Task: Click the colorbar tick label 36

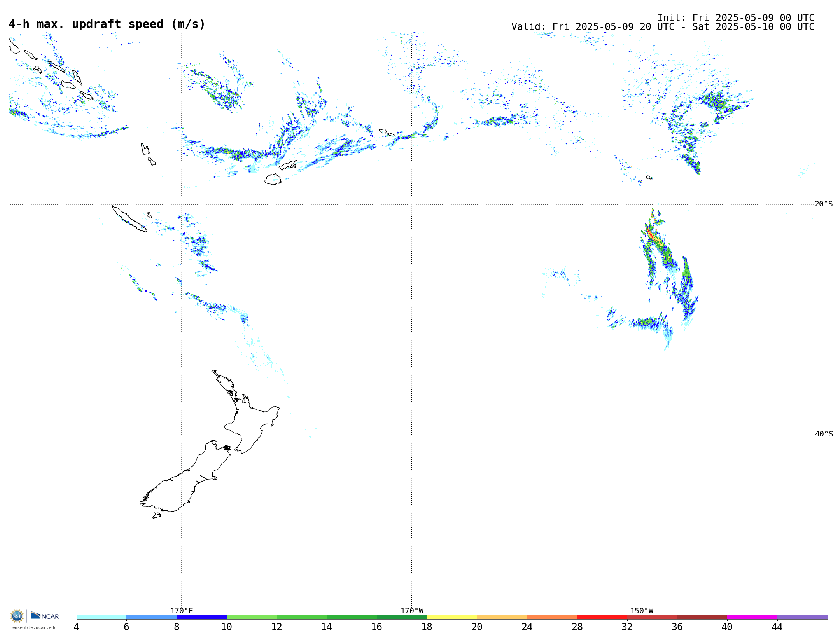Action: [x=677, y=627]
